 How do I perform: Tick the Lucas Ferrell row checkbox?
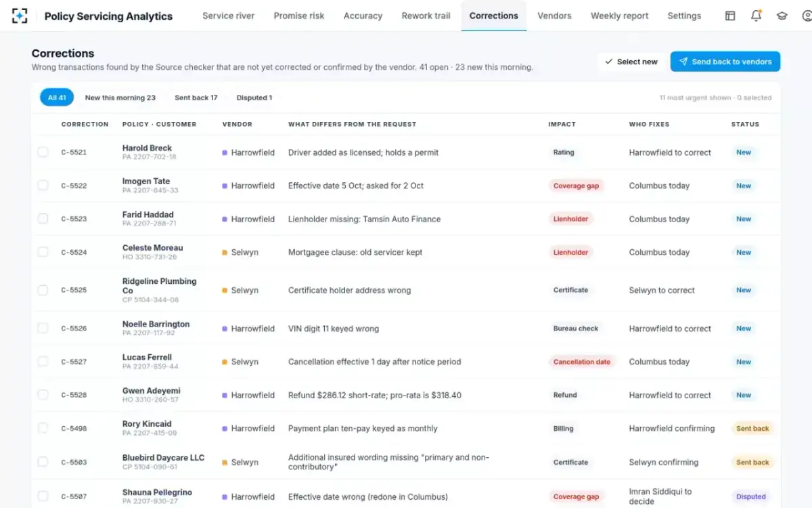coord(43,361)
